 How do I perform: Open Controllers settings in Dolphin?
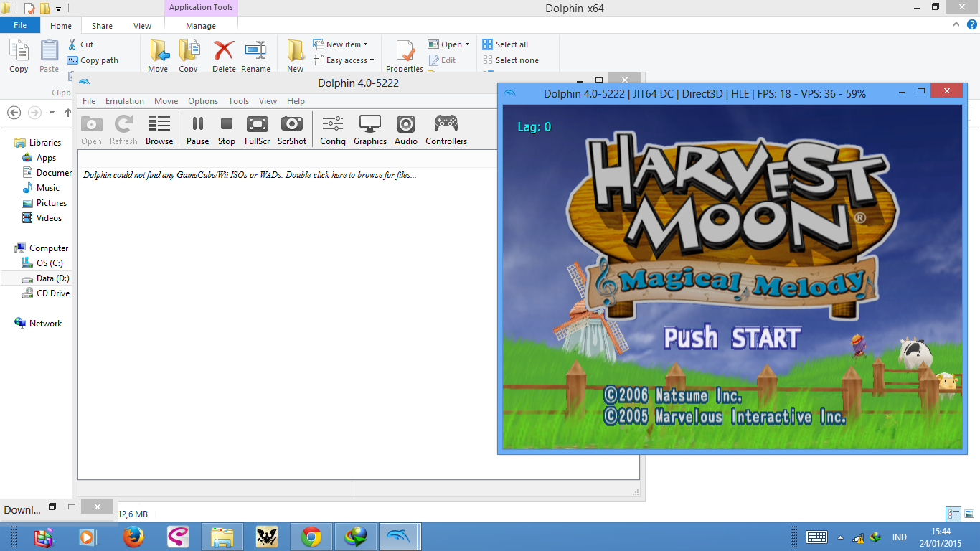pyautogui.click(x=446, y=130)
